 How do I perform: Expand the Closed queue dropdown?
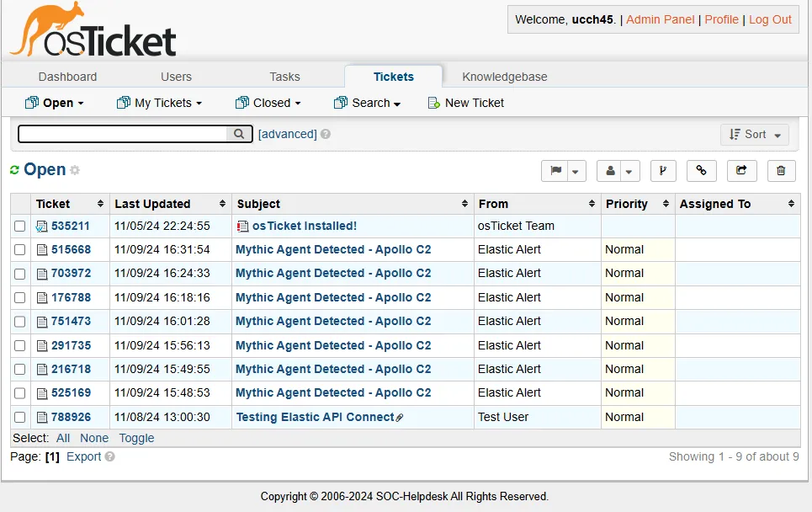[268, 103]
